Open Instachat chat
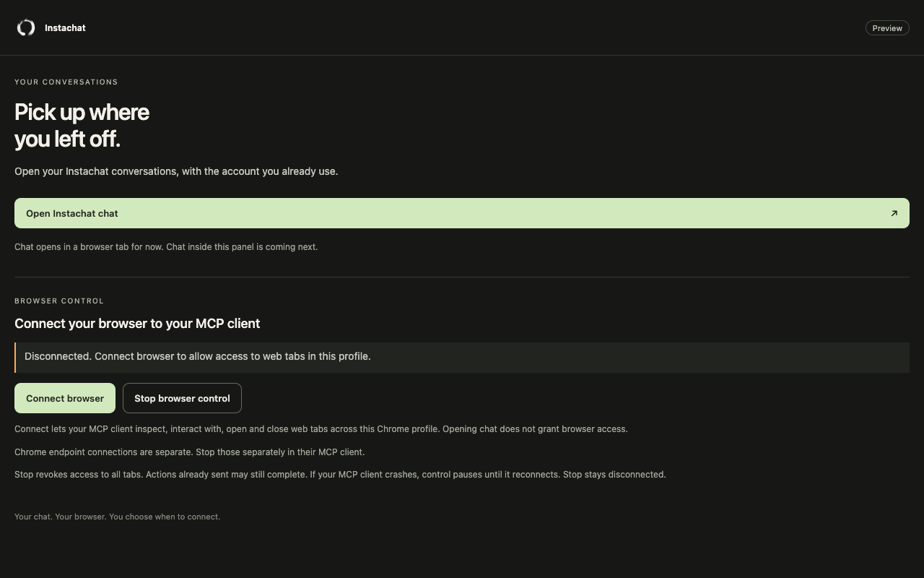Viewport: 924px width, 578px height. point(462,213)
